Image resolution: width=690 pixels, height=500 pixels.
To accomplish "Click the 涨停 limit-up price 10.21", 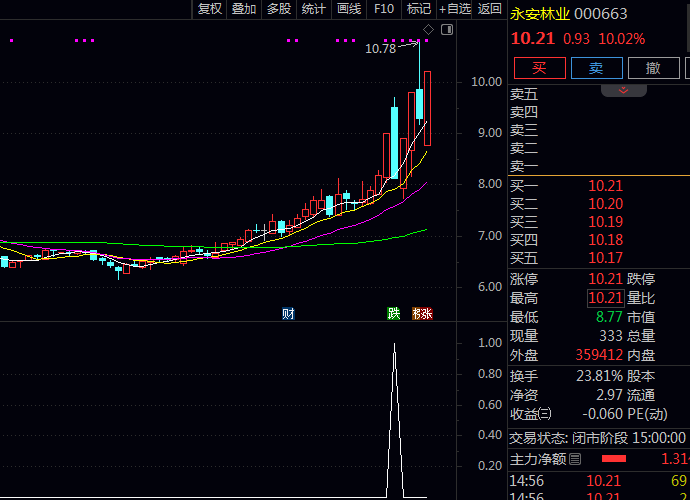I will (606, 279).
